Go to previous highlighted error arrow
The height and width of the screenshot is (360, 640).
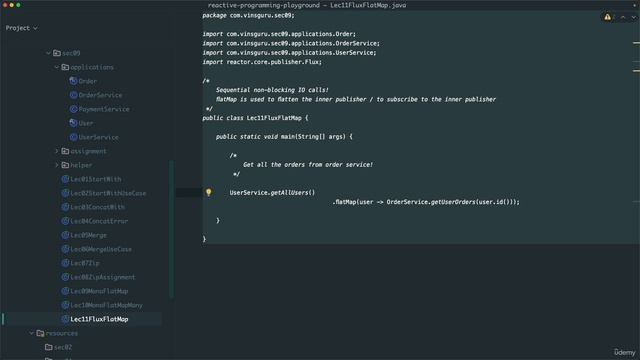pyautogui.click(x=623, y=17)
